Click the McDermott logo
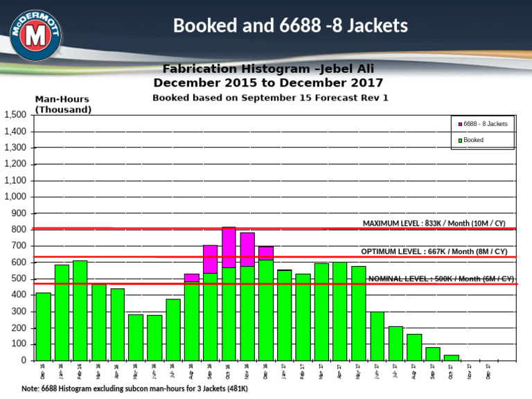 pyautogui.click(x=35, y=35)
